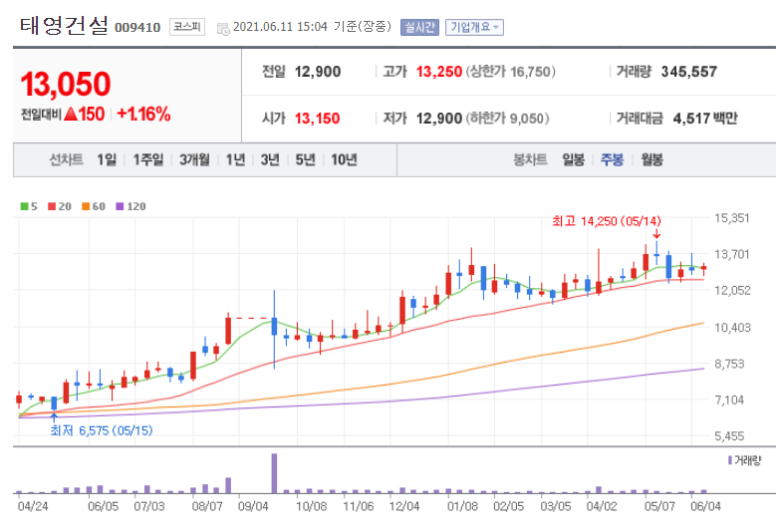This screenshot has width=776, height=532.
Task: Click the 04/24 date label on the axis
Action: pyautogui.click(x=33, y=506)
